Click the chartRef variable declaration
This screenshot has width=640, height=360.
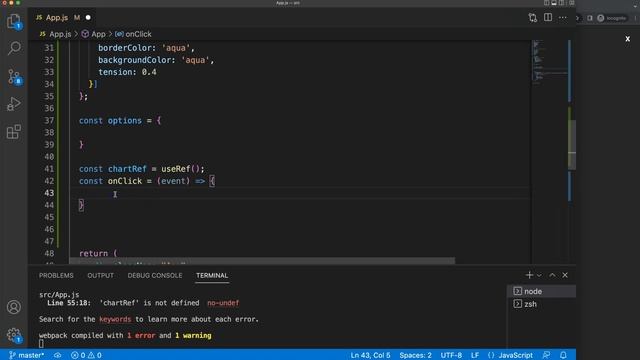[x=127, y=169]
